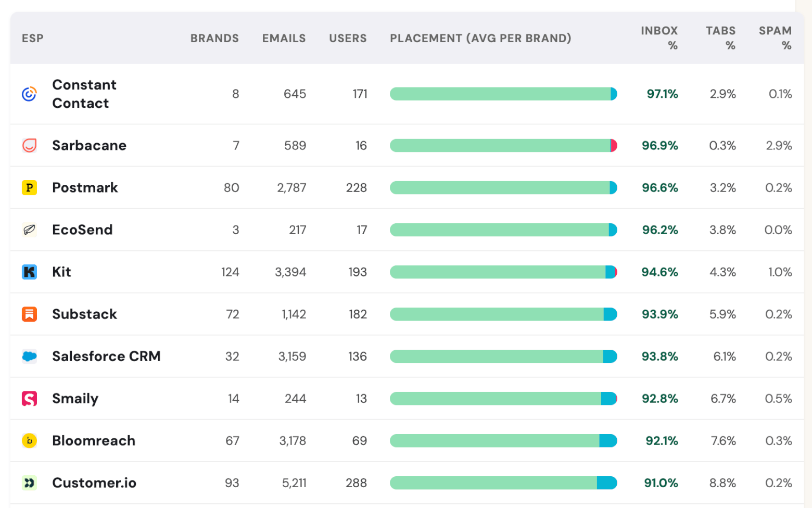The image size is (812, 508).
Task: Sort by the SPAM % column header
Action: coord(776,38)
